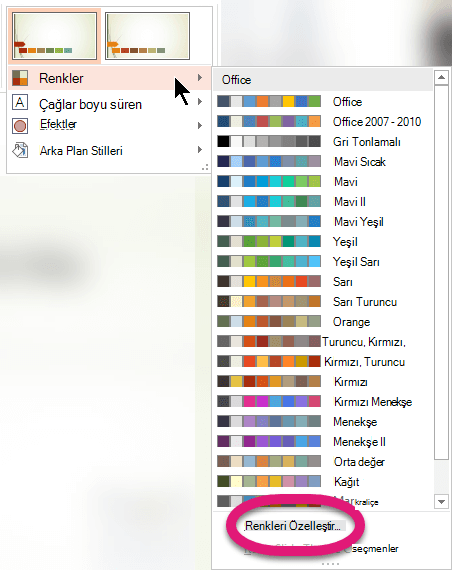Click the Efektler circle icon
The width and height of the screenshot is (452, 570).
20,126
